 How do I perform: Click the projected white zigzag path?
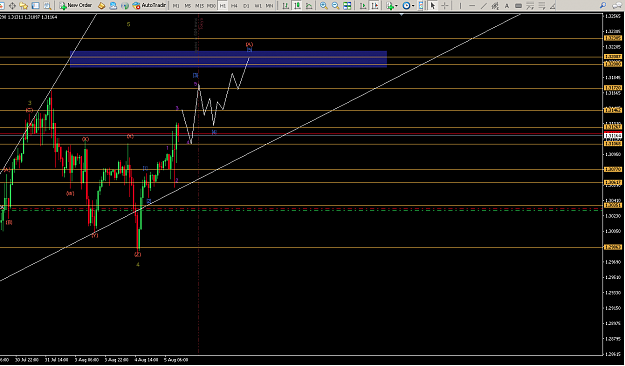[x=216, y=101]
